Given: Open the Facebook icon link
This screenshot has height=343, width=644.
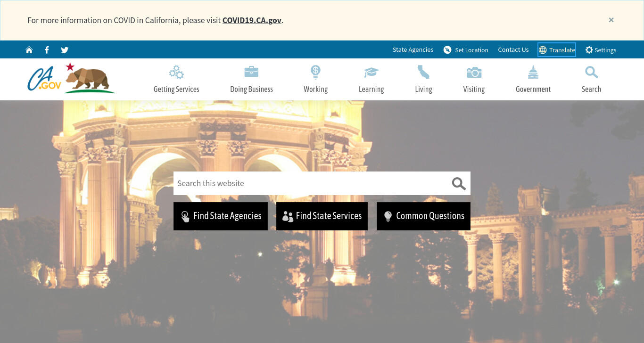Looking at the screenshot, I should tap(47, 50).
